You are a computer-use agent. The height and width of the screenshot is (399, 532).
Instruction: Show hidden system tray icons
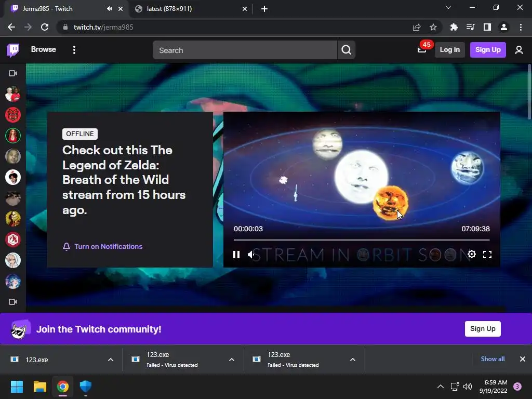pyautogui.click(x=441, y=387)
